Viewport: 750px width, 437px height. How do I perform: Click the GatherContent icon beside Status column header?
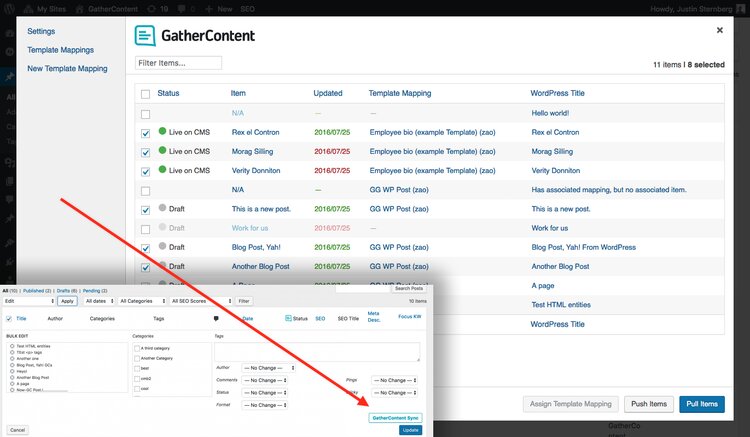pyautogui.click(x=288, y=318)
